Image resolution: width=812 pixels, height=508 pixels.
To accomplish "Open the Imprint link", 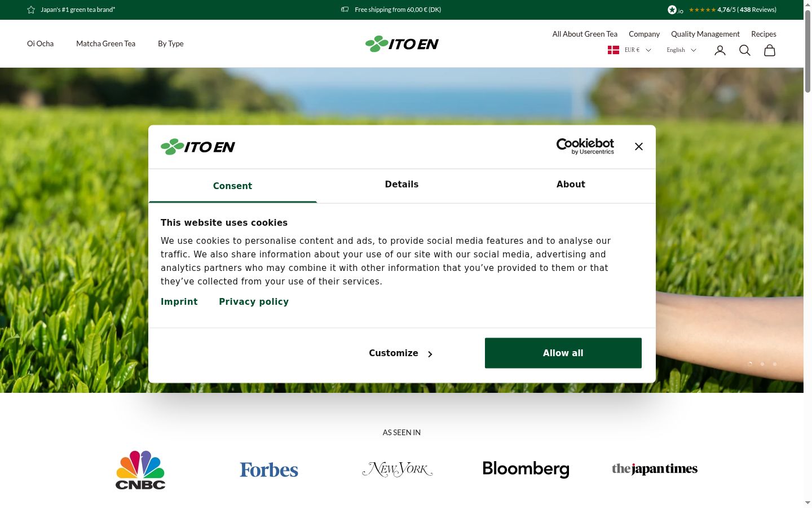I will [x=179, y=302].
